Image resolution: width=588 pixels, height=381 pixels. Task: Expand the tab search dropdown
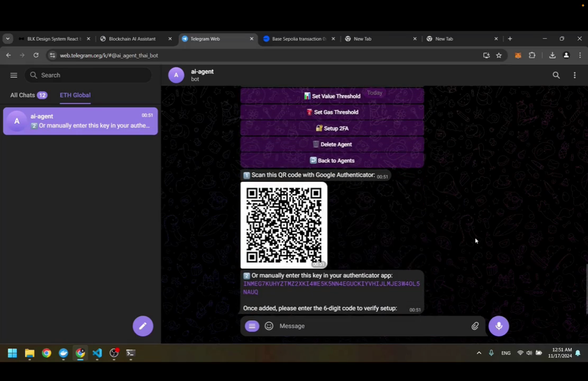click(x=8, y=39)
